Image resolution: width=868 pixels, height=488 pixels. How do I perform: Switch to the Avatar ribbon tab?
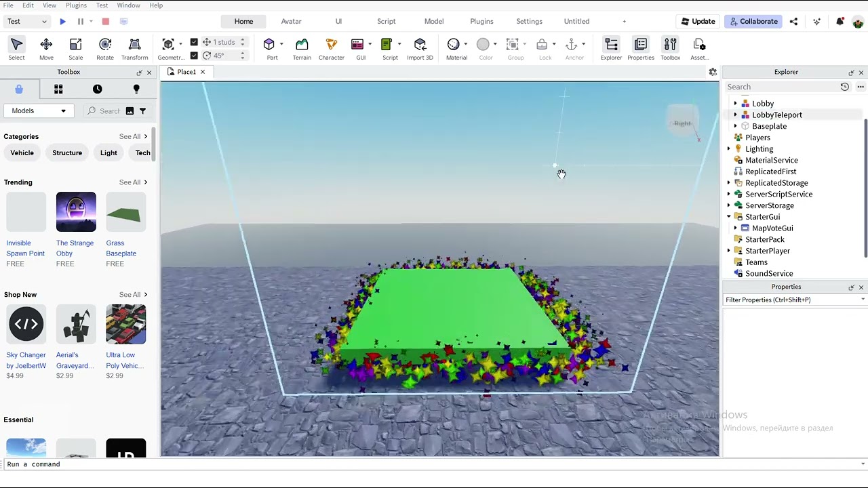click(291, 22)
